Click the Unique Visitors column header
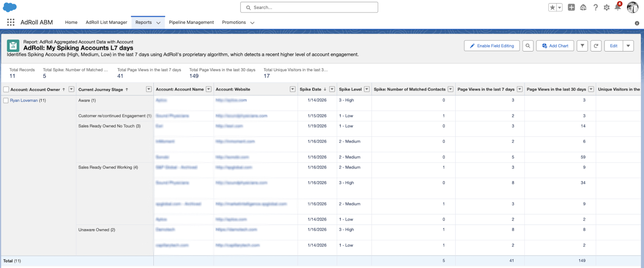 click(x=619, y=89)
